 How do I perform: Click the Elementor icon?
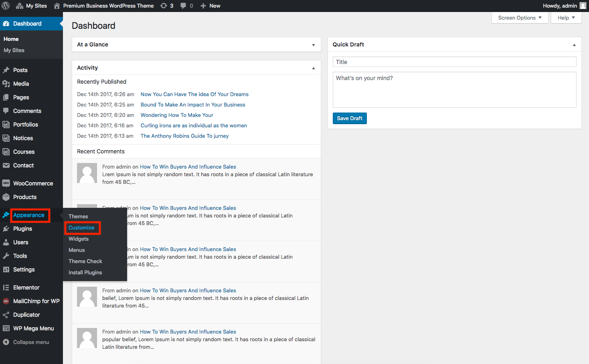(x=6, y=288)
